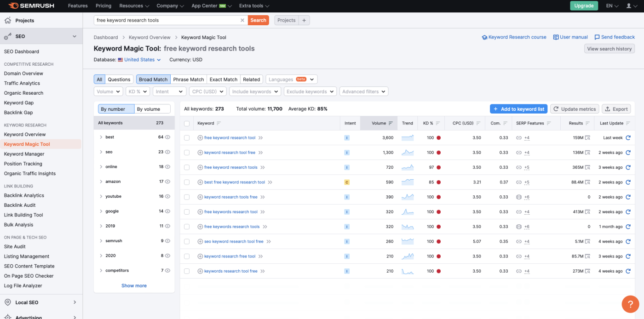Open the Volume filter dropdown

[x=108, y=91]
